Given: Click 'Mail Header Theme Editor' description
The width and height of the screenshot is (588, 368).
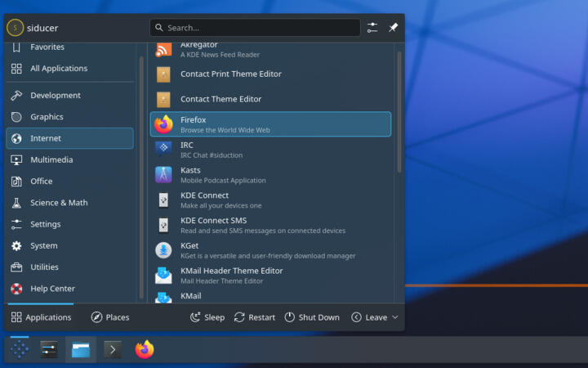Looking at the screenshot, I should click(222, 281).
